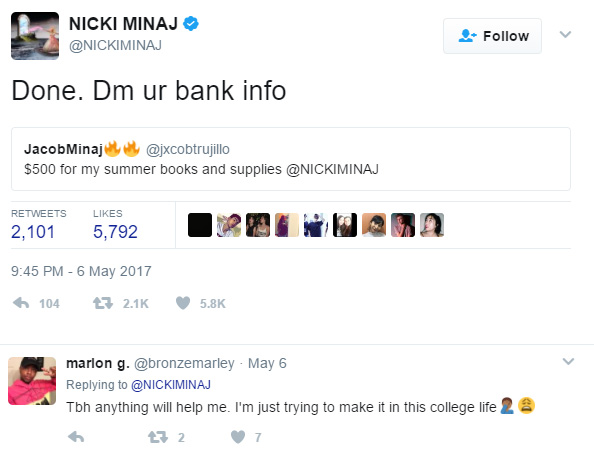Retweet marlon g.'s reply
Image resolution: width=594 pixels, height=455 pixels.
pyautogui.click(x=158, y=437)
